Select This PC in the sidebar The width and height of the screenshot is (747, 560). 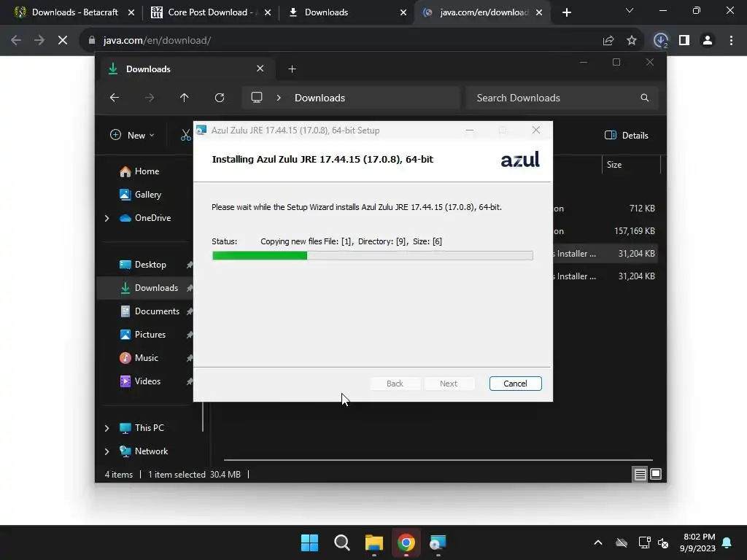pyautogui.click(x=142, y=427)
